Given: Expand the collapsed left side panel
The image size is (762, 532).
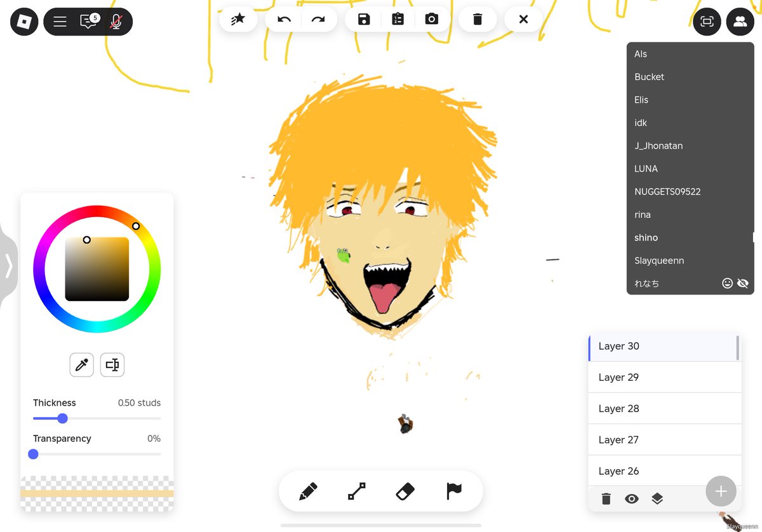Looking at the screenshot, I should click(x=8, y=265).
